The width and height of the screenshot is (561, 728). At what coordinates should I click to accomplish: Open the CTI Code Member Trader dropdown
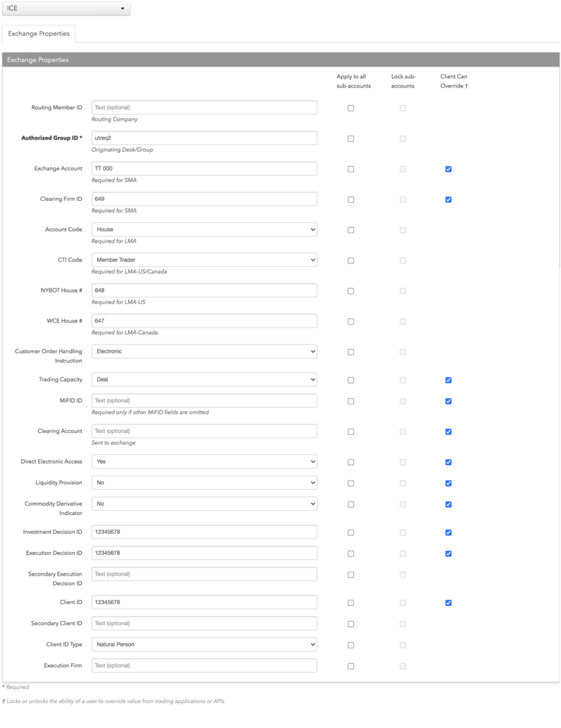pos(204,260)
